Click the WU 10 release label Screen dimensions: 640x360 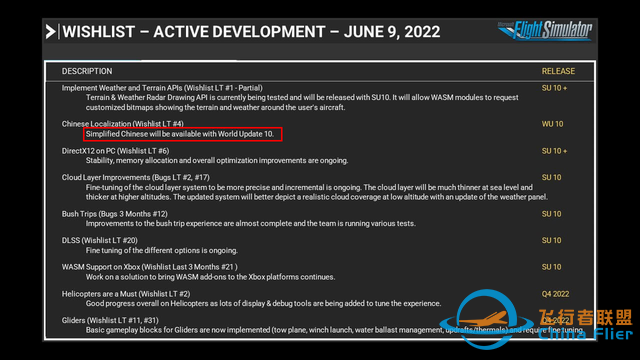[552, 124]
